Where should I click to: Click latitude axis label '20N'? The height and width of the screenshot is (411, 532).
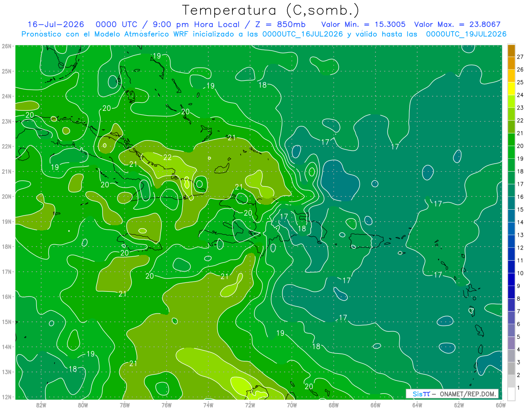coord(7,196)
